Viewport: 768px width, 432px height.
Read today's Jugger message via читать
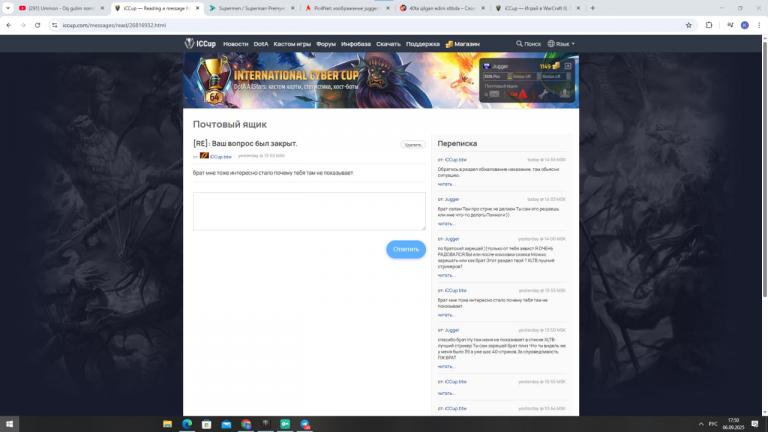point(446,224)
